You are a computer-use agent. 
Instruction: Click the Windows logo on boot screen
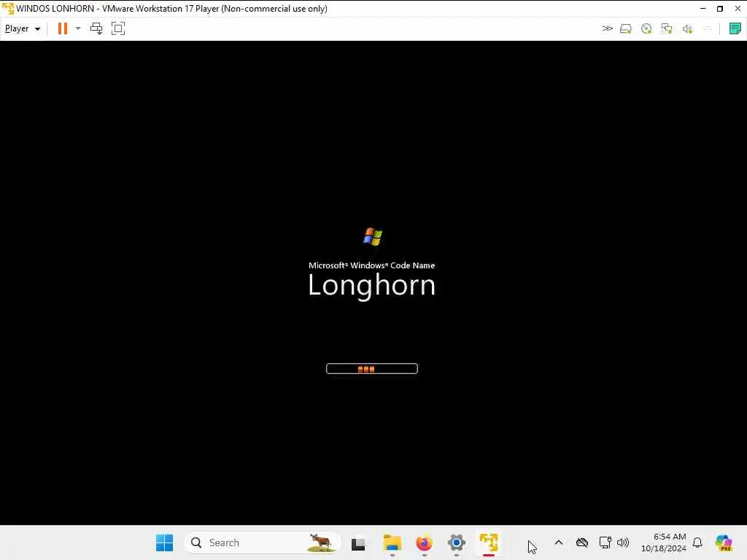pos(373,237)
